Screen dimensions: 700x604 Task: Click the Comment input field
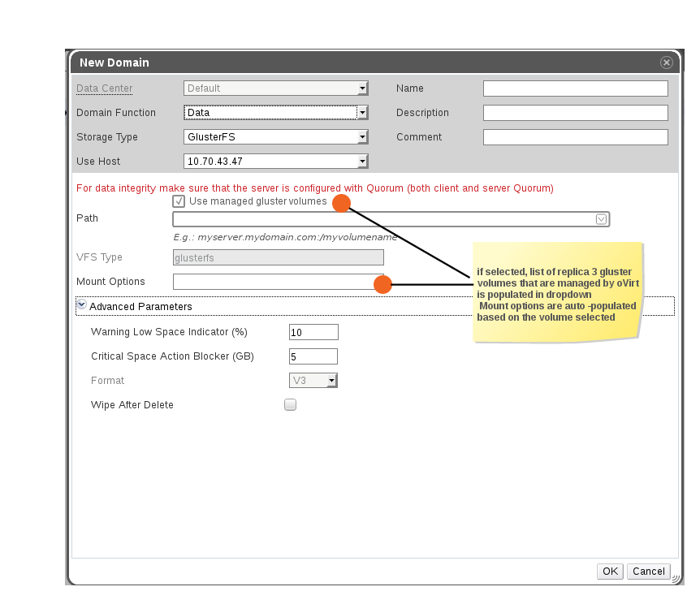tap(575, 137)
